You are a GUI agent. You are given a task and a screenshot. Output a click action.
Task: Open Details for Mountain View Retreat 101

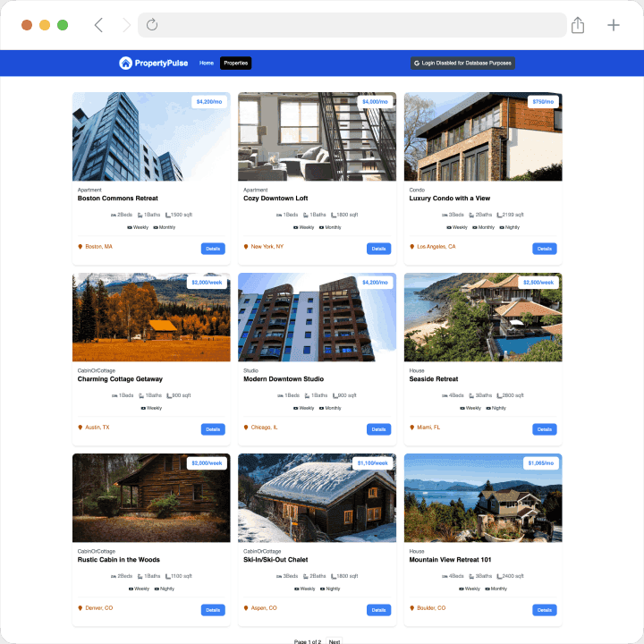click(x=545, y=610)
